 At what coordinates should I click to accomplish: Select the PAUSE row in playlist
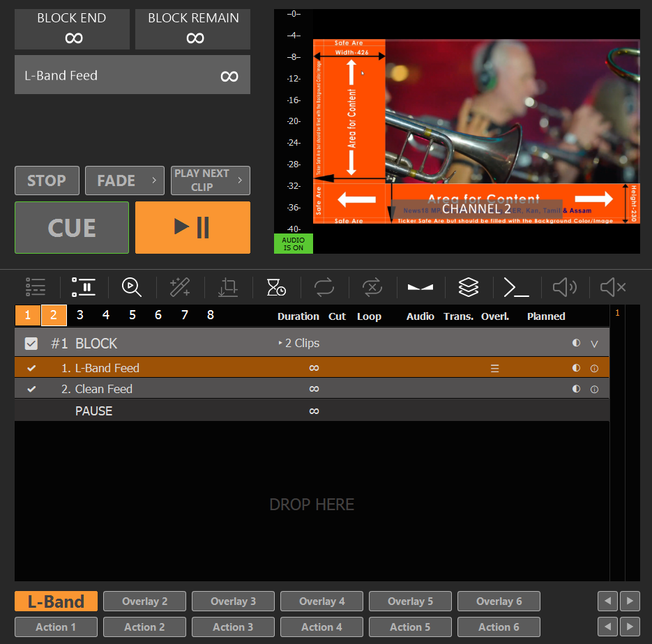coord(312,411)
